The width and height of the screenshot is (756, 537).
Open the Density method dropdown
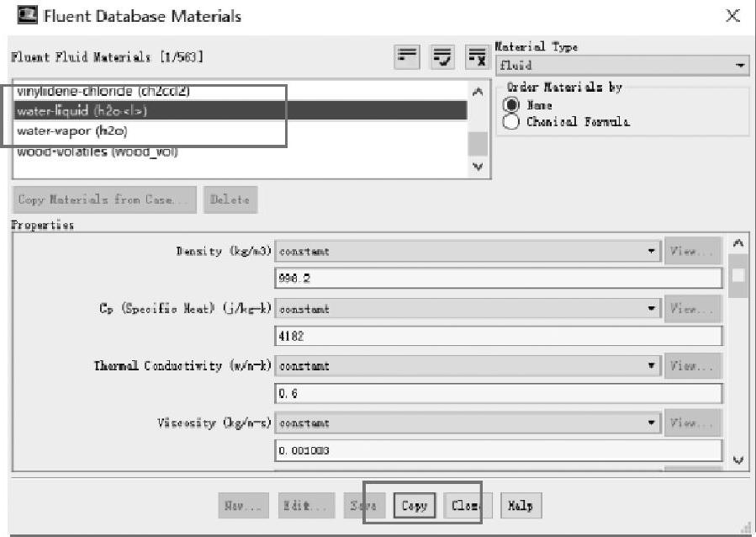(468, 251)
